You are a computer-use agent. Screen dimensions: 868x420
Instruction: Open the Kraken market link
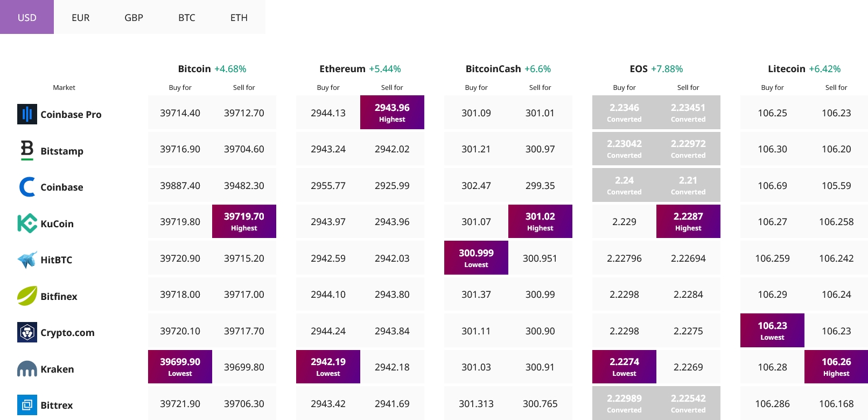[x=57, y=369]
